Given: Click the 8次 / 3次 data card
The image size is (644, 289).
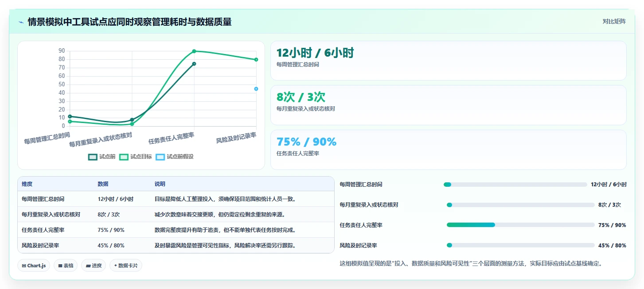Looking at the screenshot, I should (x=448, y=105).
